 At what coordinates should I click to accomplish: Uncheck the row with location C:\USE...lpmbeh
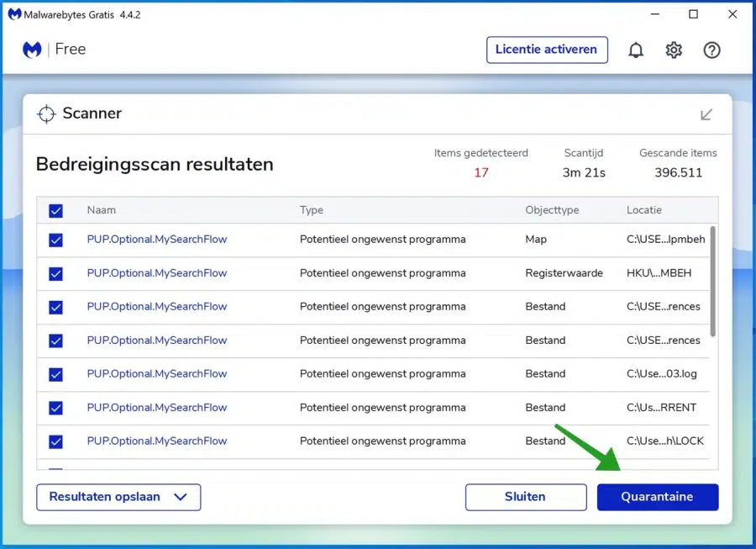point(56,240)
